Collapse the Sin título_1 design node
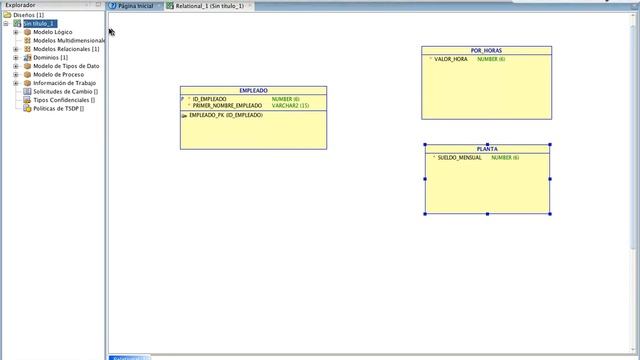Viewport: 640px width, 360px height. click(6, 24)
